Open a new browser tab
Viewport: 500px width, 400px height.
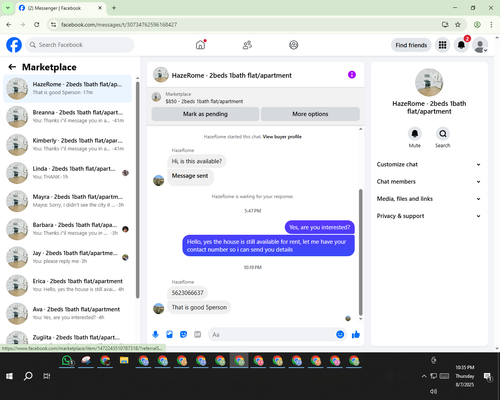[x=114, y=8]
